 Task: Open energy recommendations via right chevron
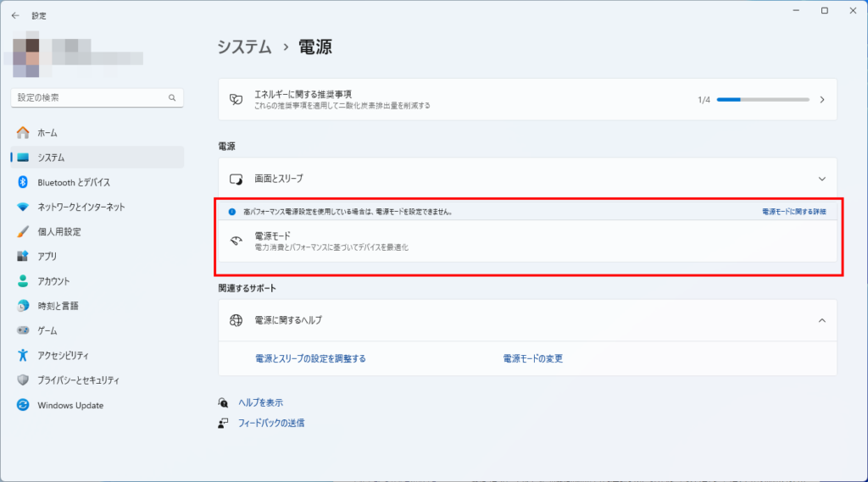(x=822, y=100)
